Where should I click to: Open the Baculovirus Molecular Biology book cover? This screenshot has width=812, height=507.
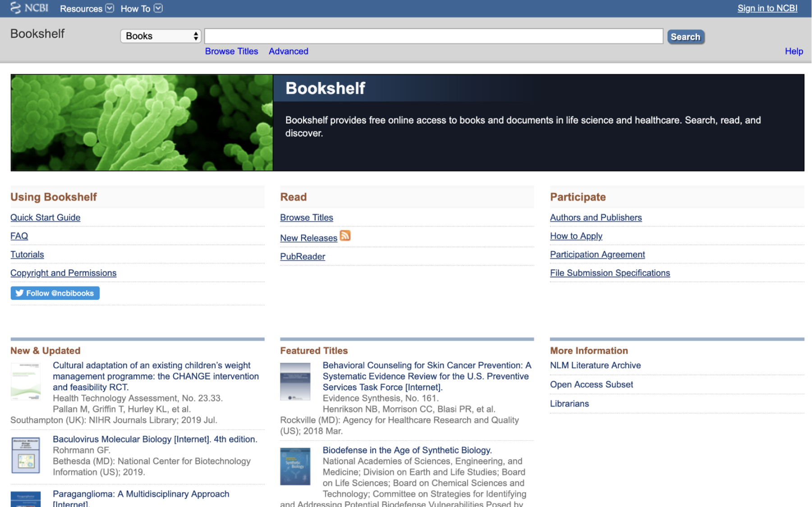[x=26, y=455]
